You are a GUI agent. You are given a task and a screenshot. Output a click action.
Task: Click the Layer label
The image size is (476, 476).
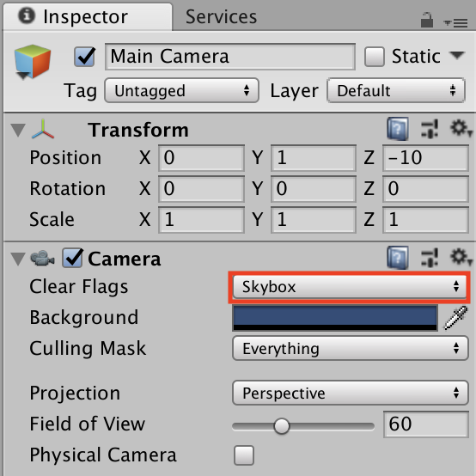tap(295, 91)
